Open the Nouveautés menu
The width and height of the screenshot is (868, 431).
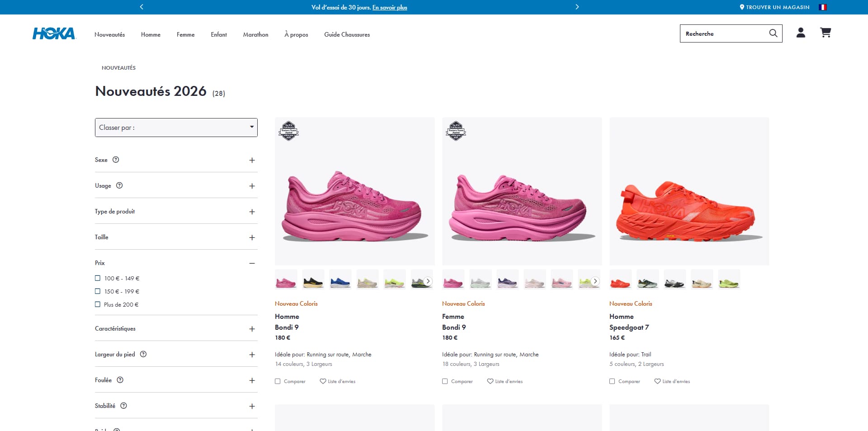(110, 34)
